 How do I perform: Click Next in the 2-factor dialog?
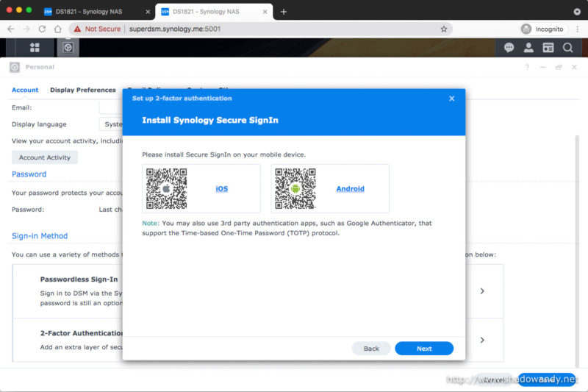pyautogui.click(x=424, y=349)
